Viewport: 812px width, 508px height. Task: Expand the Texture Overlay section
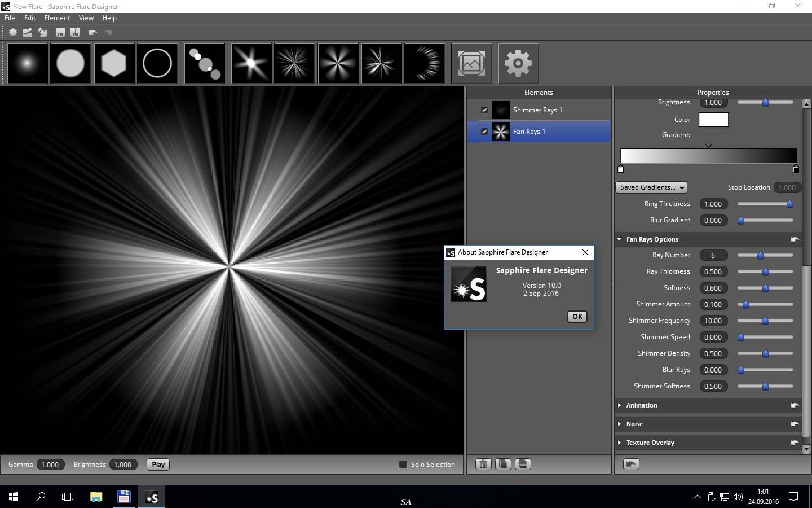coord(619,443)
